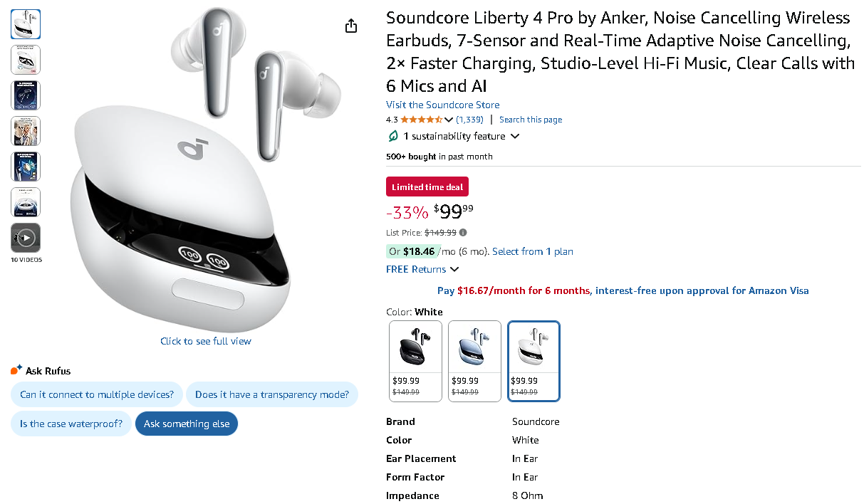Ask "Can it connect to multiple devices?"
This screenshot has width=864, height=504.
[x=97, y=394]
